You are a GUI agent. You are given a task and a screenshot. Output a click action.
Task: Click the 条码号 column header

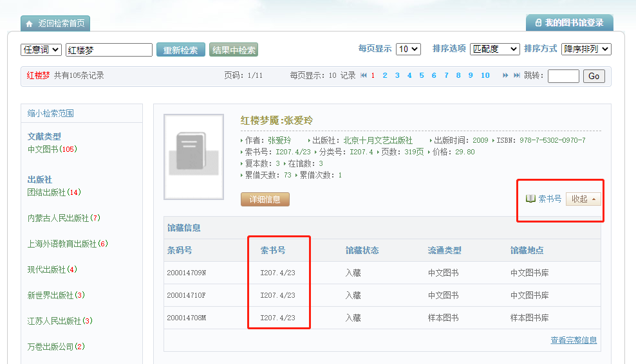(180, 251)
